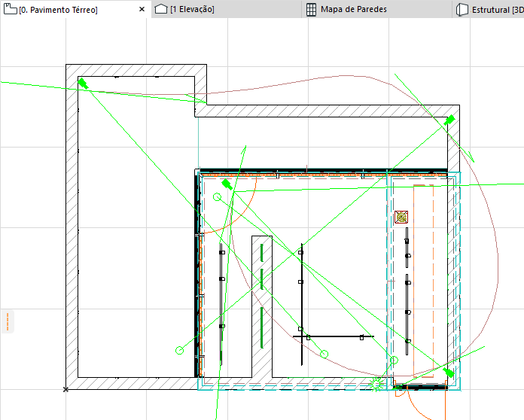Select the green target circle near the door arc
524x420 pixels.
pos(218,197)
